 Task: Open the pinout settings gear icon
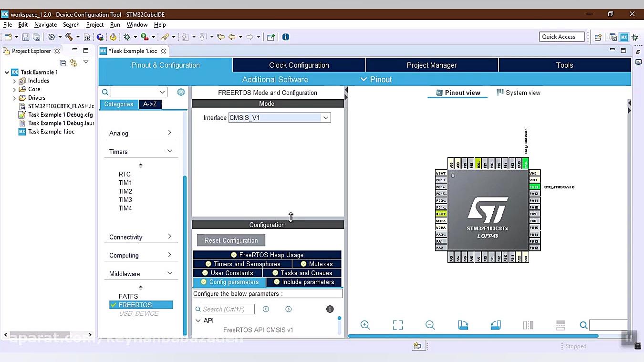[x=181, y=92]
